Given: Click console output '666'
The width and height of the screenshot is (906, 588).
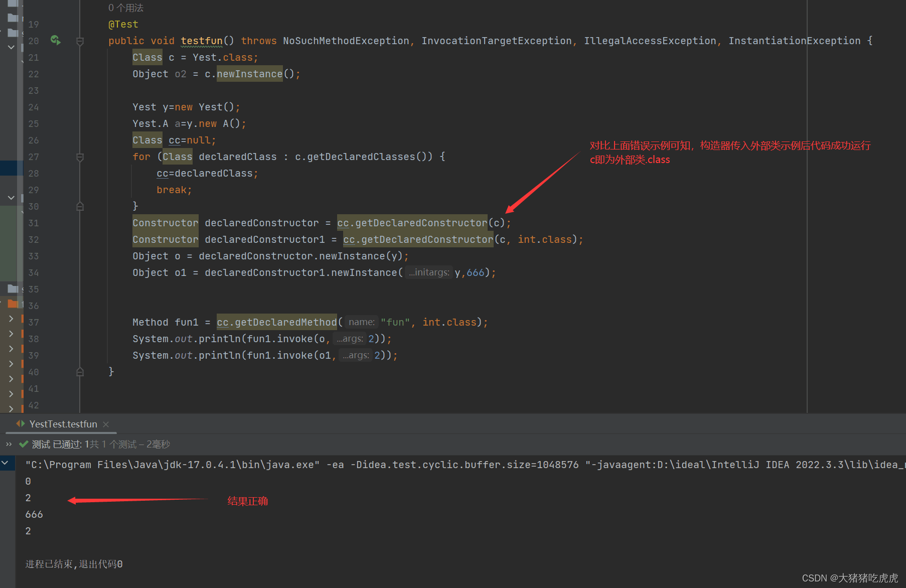Looking at the screenshot, I should click(34, 514).
